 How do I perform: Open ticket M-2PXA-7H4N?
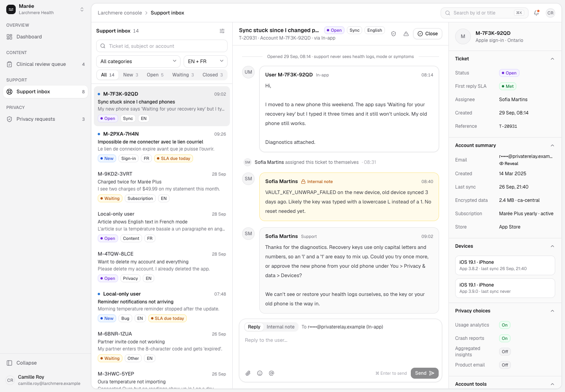pyautogui.click(x=162, y=146)
